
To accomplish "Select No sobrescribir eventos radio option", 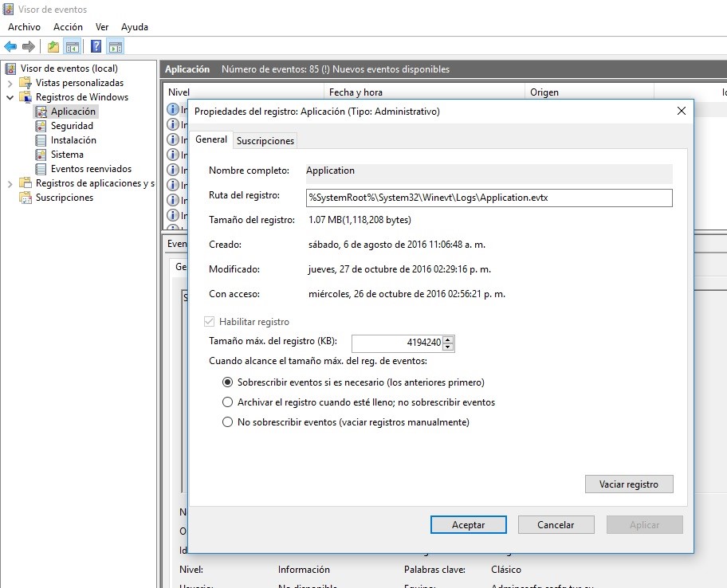I will (x=228, y=422).
